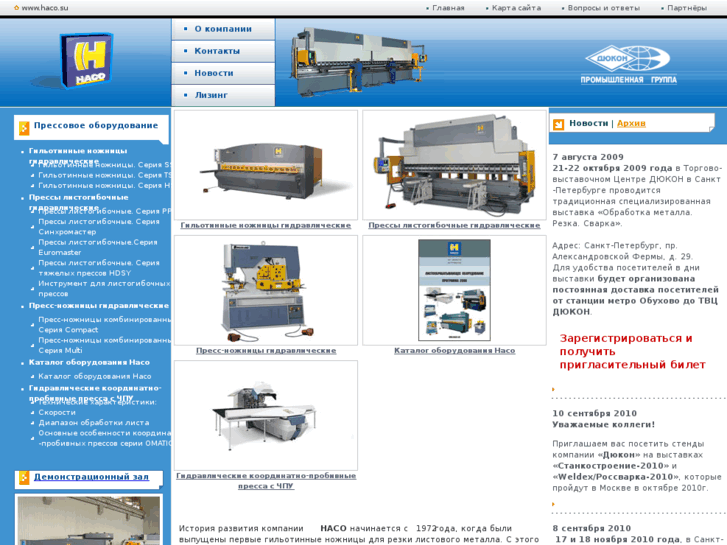Click the Haco catalog cover image
The height and width of the screenshot is (545, 727).
(454, 290)
